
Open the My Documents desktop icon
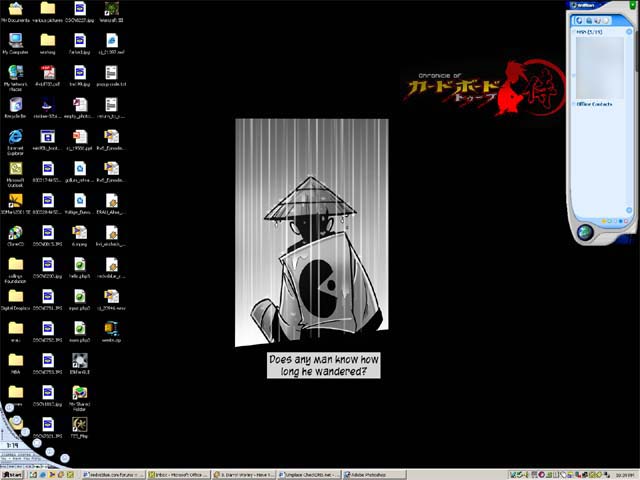pyautogui.click(x=16, y=9)
